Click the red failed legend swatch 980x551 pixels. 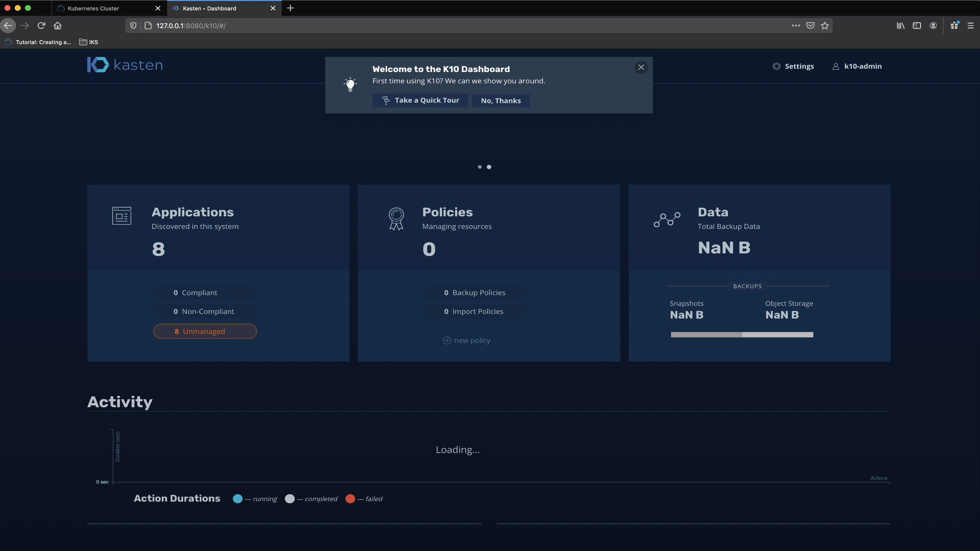click(350, 498)
